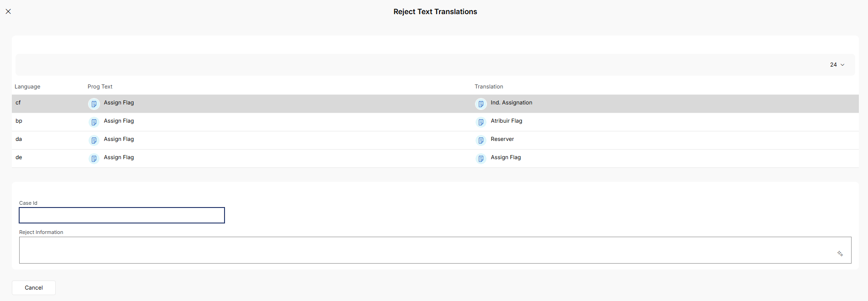Screen dimensions: 868x301
Task: Open translation icon beside Ind. Assignation
Action: [481, 104]
